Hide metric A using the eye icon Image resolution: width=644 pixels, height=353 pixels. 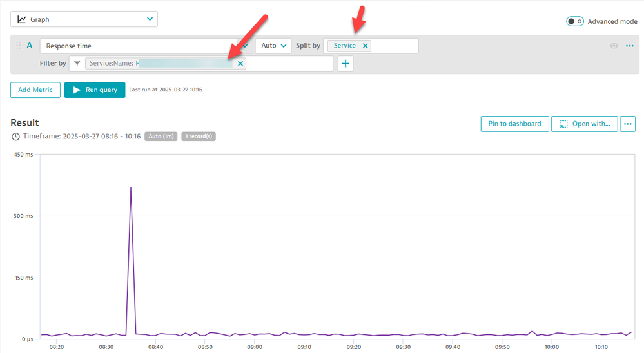click(x=614, y=46)
